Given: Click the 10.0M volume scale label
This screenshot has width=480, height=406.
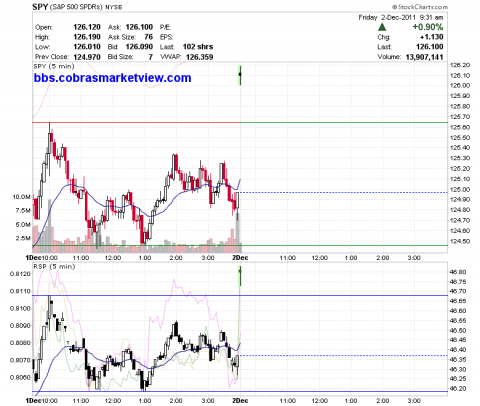Looking at the screenshot, I should [22, 197].
